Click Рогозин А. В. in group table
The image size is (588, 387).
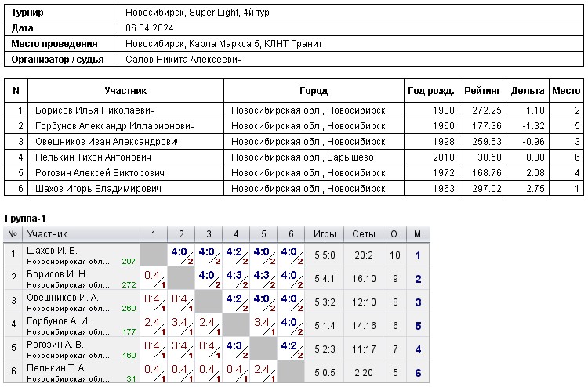(54, 345)
